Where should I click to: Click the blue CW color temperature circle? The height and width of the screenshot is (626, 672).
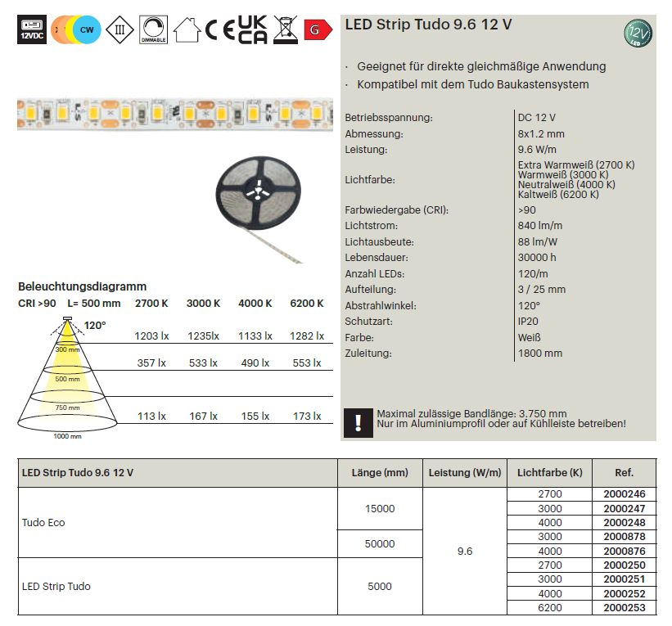coord(85,31)
